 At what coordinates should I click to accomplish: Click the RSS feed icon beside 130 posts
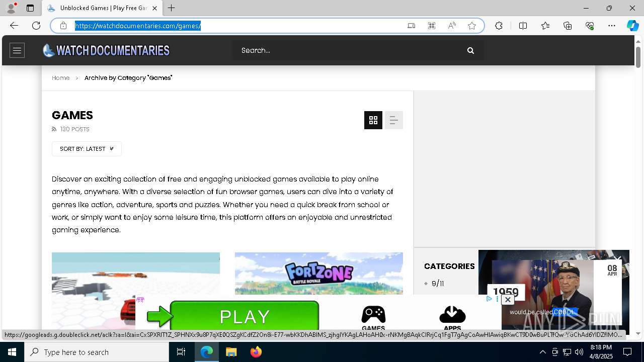tap(54, 129)
